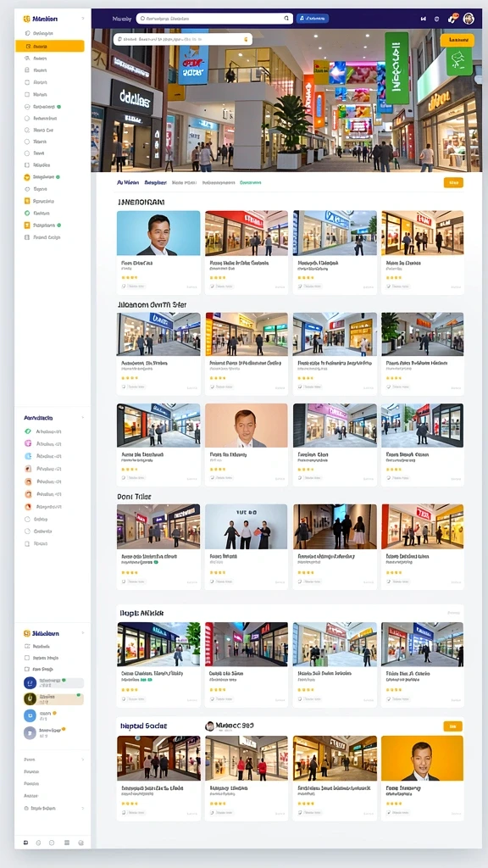Click the leftmost icon in the sidebar bottom toolbar
This screenshot has height=868, width=488.
25,843
